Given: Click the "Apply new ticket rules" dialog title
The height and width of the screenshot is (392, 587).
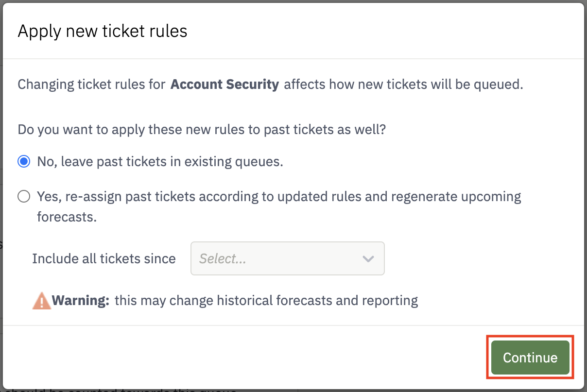Looking at the screenshot, I should coord(103,31).
